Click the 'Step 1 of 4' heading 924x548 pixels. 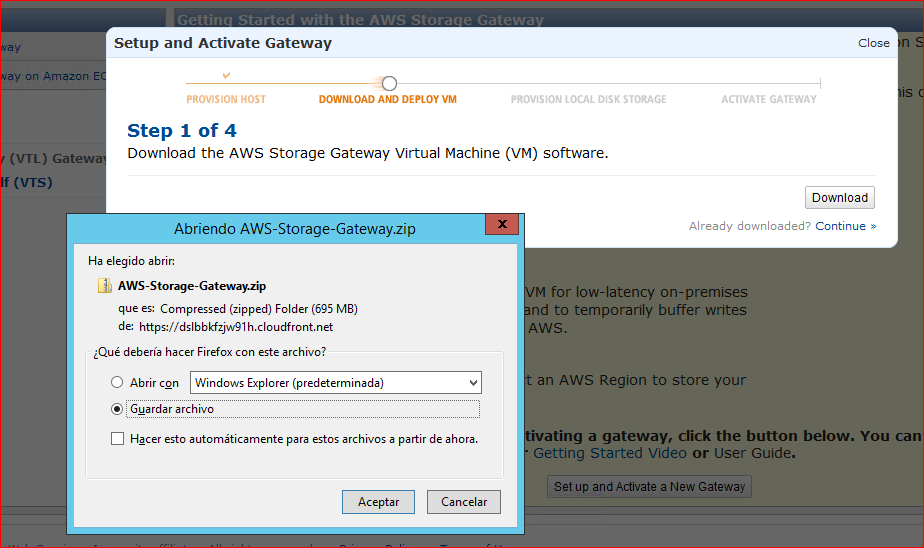coord(182,130)
